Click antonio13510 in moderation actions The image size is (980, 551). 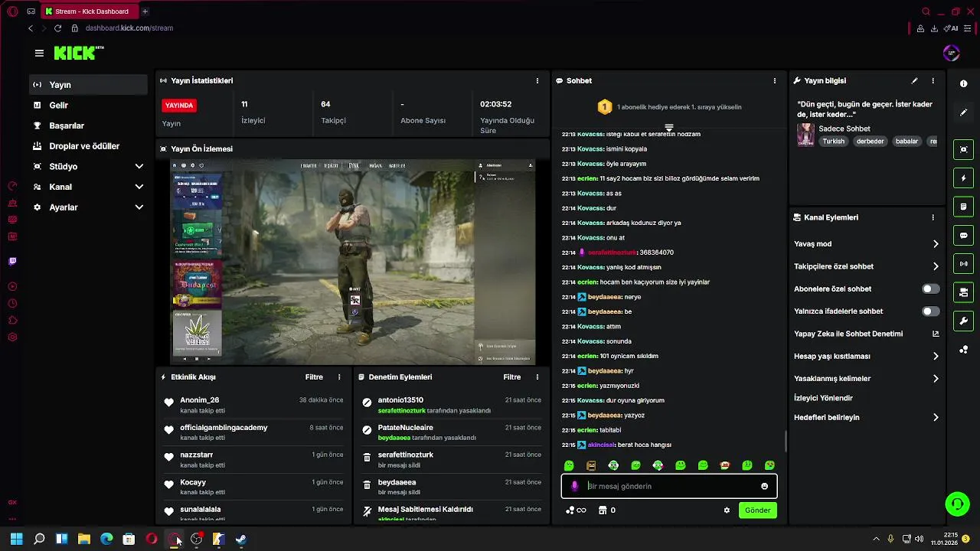coord(400,400)
